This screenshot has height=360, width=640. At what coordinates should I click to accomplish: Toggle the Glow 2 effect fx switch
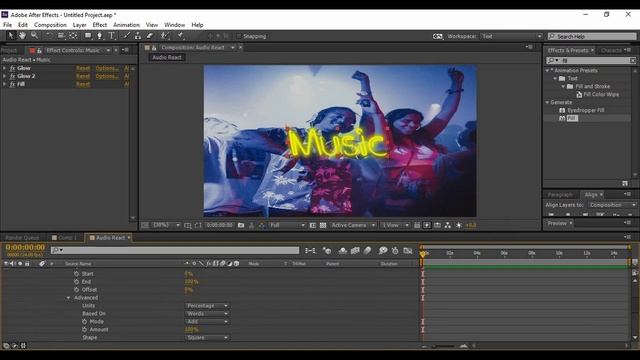pos(12,76)
